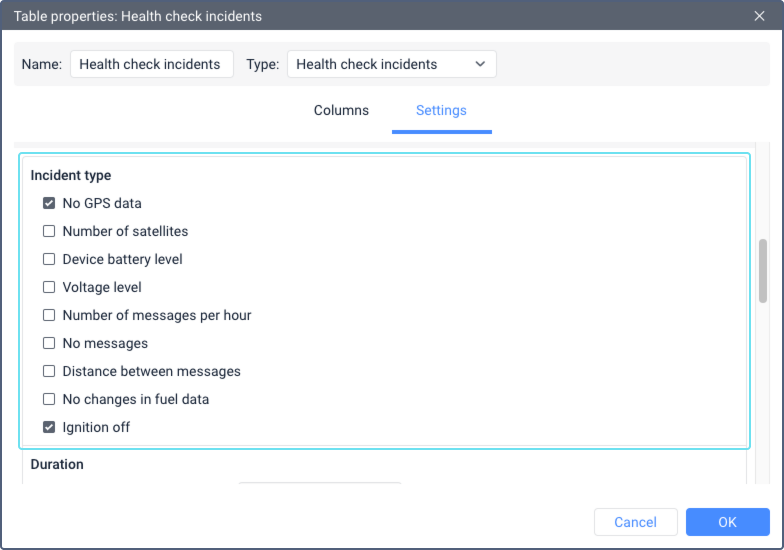The height and width of the screenshot is (550, 784).
Task: Open the Health check incidents type combo box
Action: click(x=392, y=64)
